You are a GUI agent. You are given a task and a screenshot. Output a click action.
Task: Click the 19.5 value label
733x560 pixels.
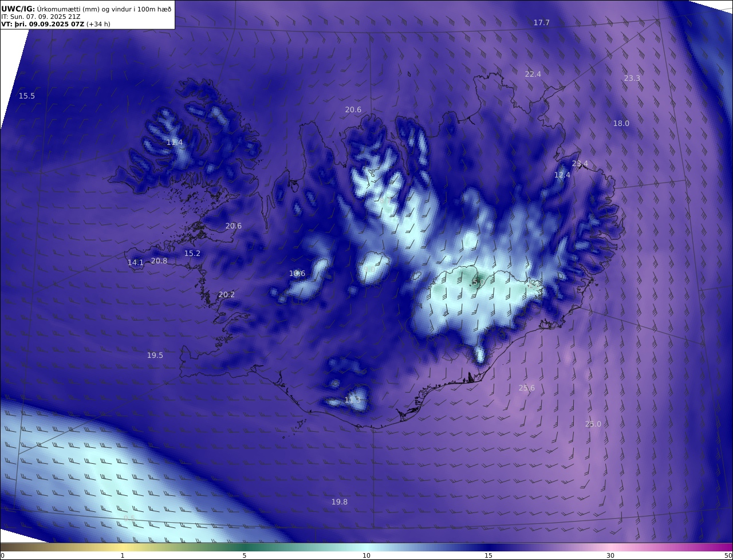click(155, 355)
